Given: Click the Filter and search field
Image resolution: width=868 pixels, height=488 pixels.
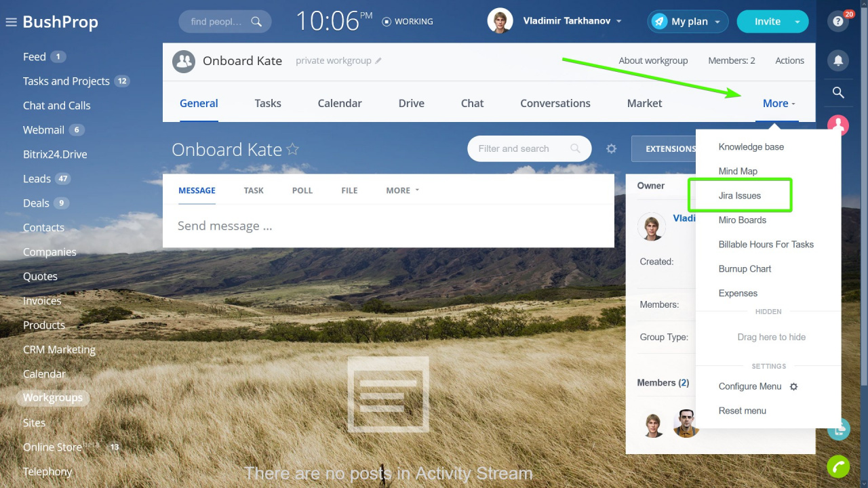Looking at the screenshot, I should (529, 148).
